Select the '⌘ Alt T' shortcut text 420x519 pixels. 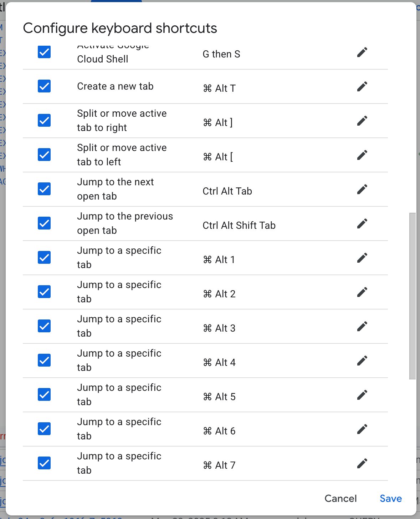[x=219, y=88]
